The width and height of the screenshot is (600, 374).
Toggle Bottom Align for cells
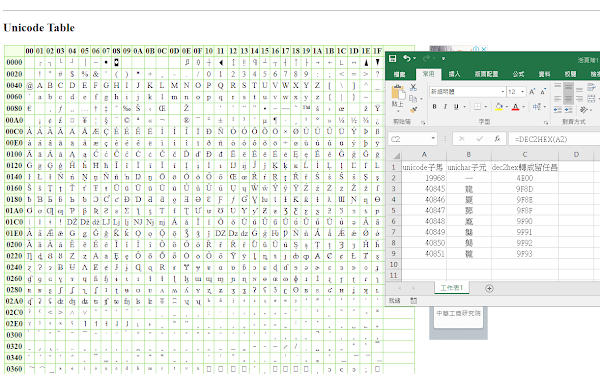580,89
